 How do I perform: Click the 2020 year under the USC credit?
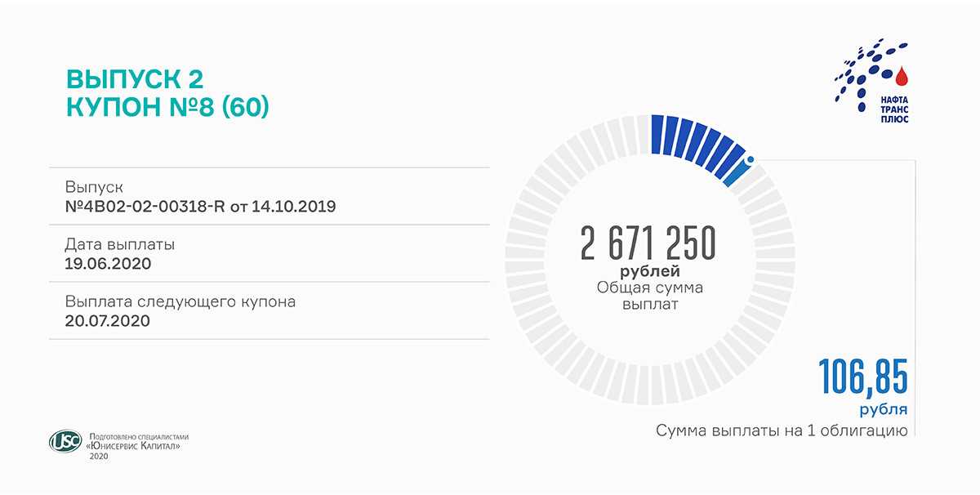[98, 456]
